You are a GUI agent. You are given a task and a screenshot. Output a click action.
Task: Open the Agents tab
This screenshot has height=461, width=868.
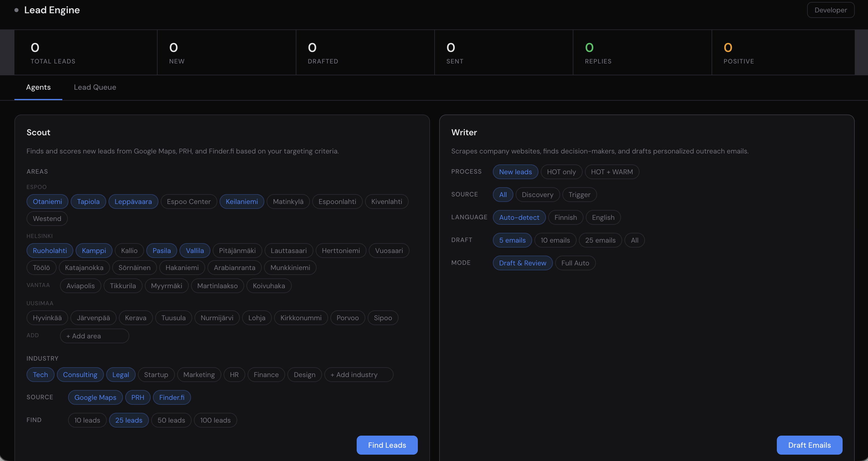(x=38, y=87)
